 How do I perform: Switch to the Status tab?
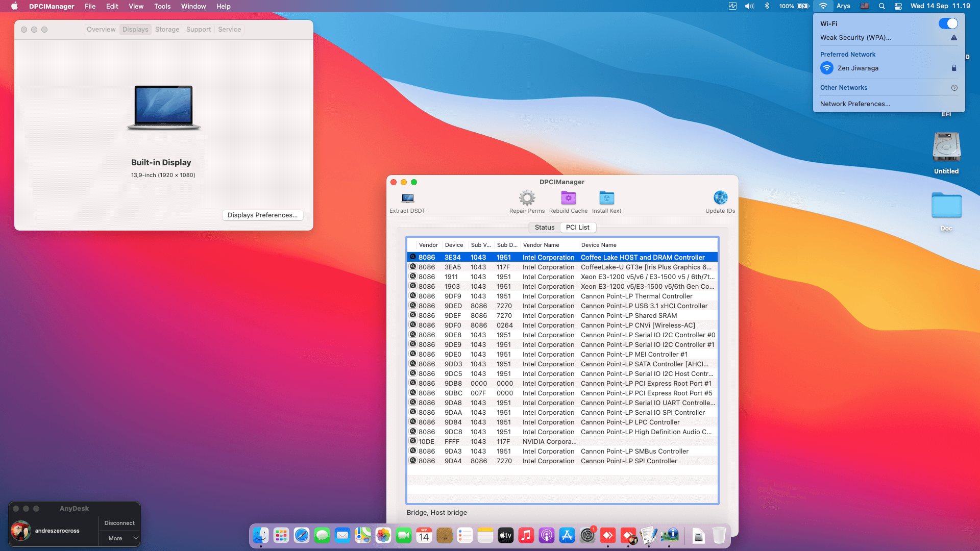[x=544, y=227]
